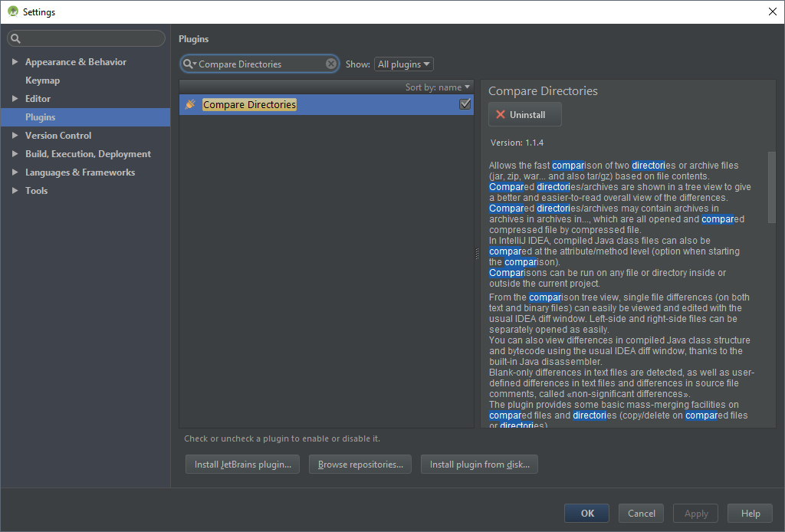785x532 pixels.
Task: Open Version Control settings page
Action: click(x=58, y=135)
